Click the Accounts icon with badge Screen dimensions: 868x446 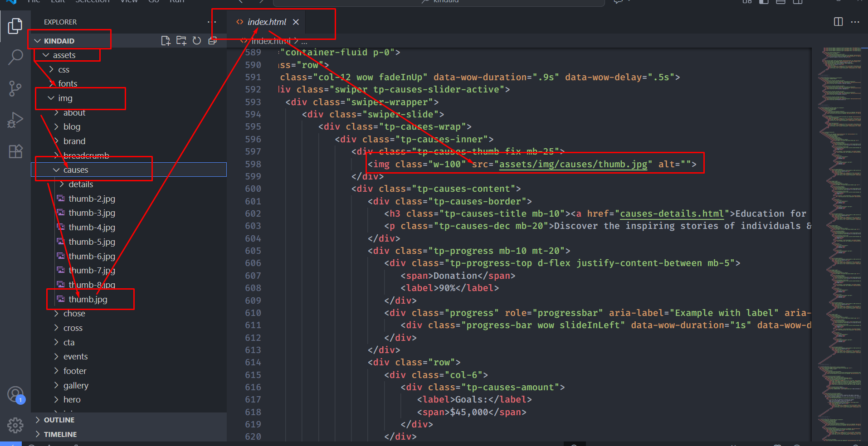15,394
